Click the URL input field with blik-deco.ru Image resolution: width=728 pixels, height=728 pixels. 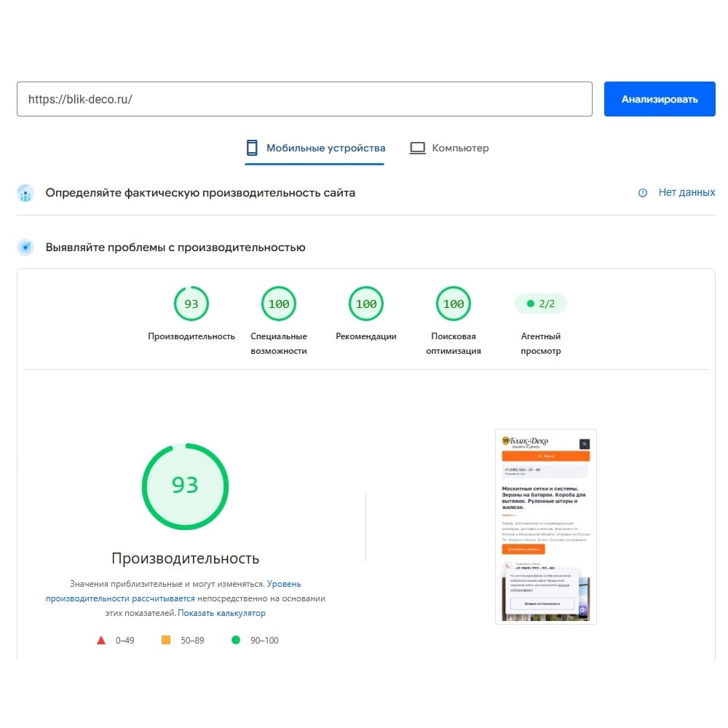pos(304,99)
